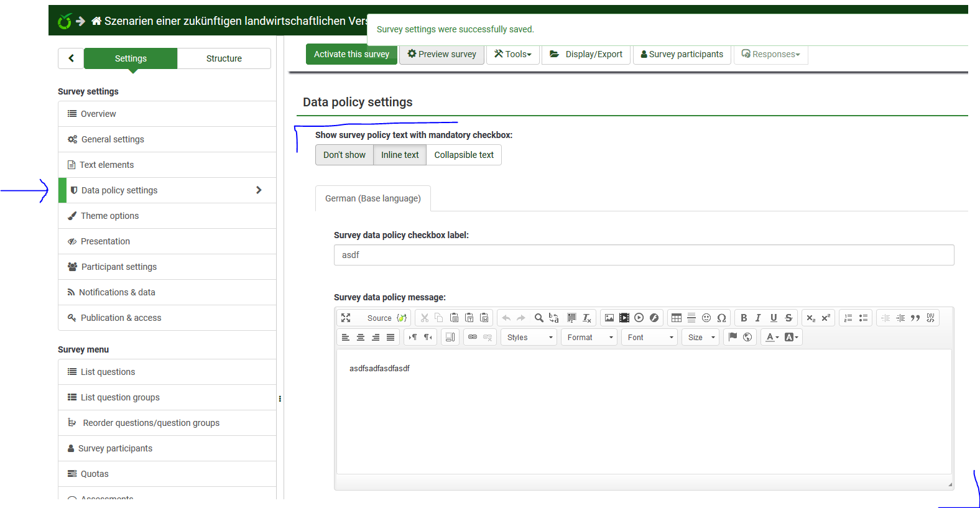Switch to the Structure tab
Viewport: 980px width, 508px height.
point(224,58)
